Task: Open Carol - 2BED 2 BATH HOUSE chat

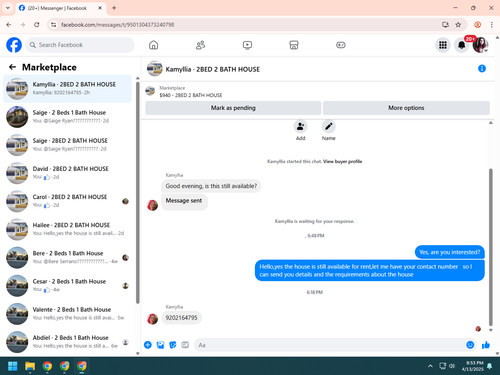Action: click(67, 201)
